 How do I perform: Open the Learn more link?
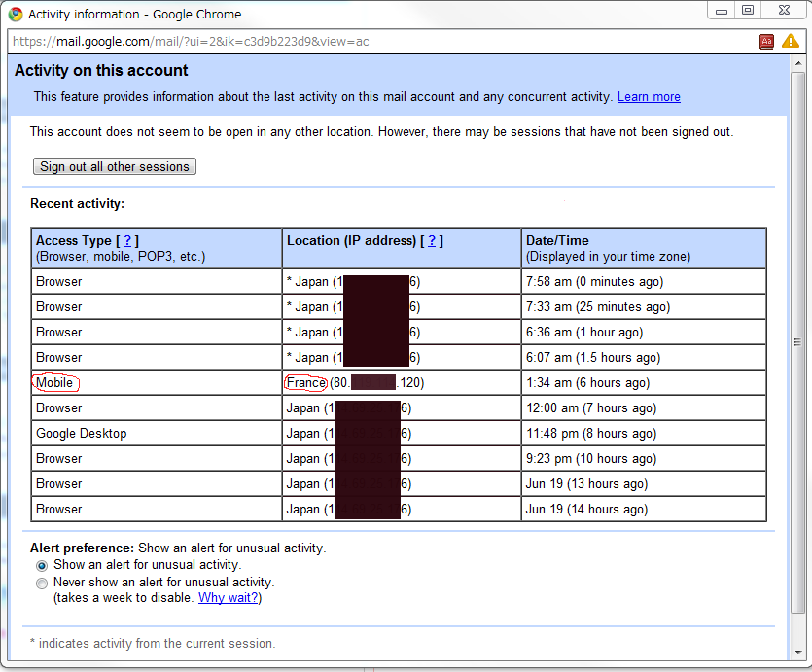pos(649,97)
